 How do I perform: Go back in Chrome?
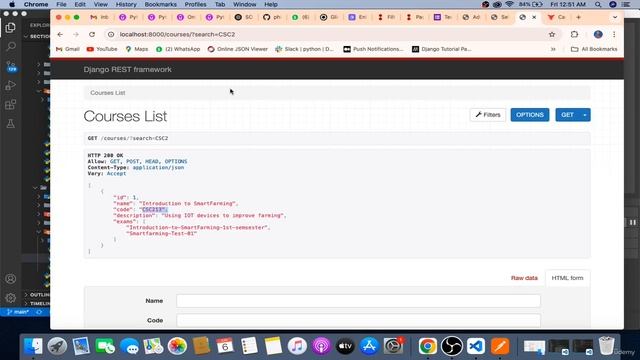(60, 34)
